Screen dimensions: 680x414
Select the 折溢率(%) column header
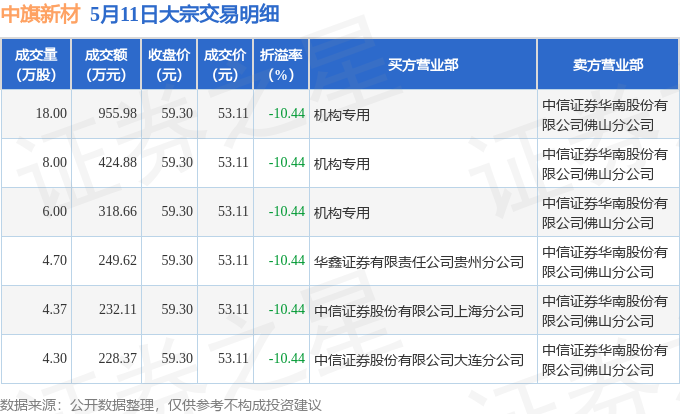click(x=281, y=65)
